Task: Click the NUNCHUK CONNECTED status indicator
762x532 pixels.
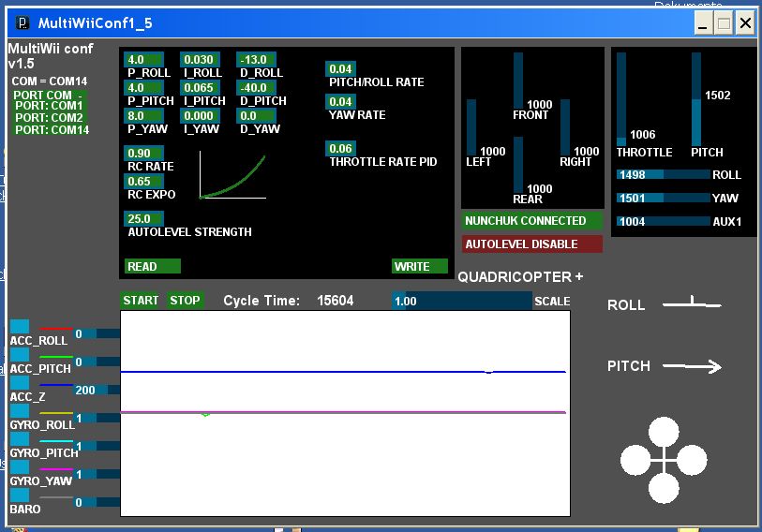Action: click(532, 220)
